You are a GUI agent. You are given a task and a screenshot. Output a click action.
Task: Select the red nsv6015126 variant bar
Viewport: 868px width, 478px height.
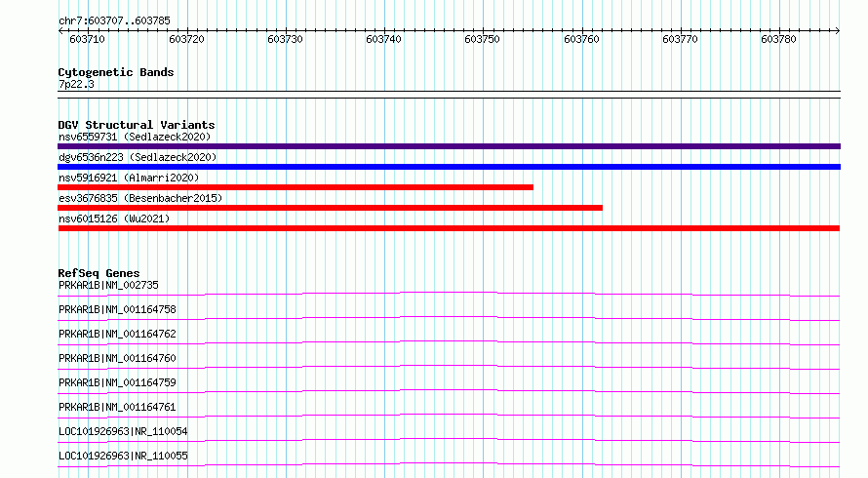(x=449, y=228)
